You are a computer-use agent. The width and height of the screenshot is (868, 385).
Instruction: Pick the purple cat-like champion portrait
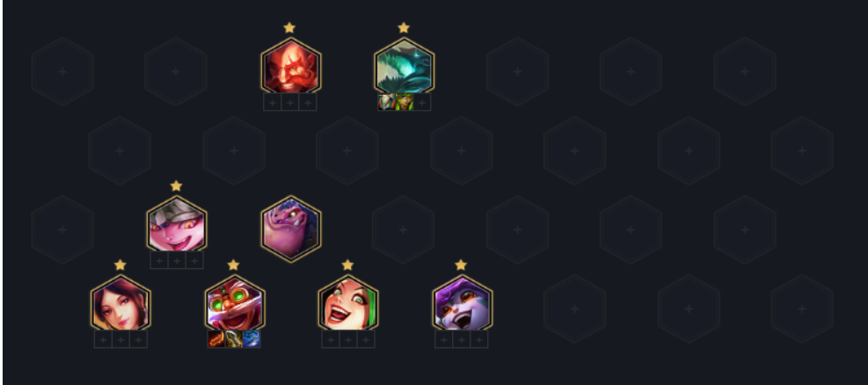[x=462, y=303]
